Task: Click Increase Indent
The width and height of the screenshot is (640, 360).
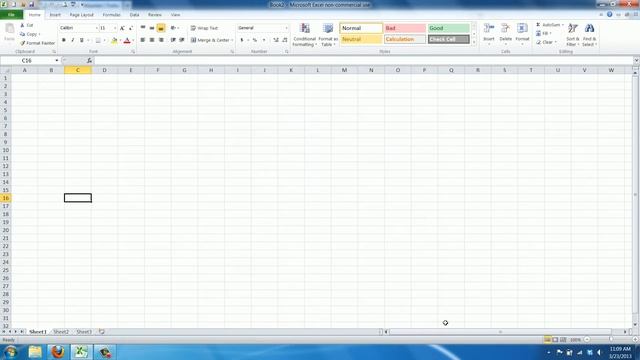Action: point(182,40)
